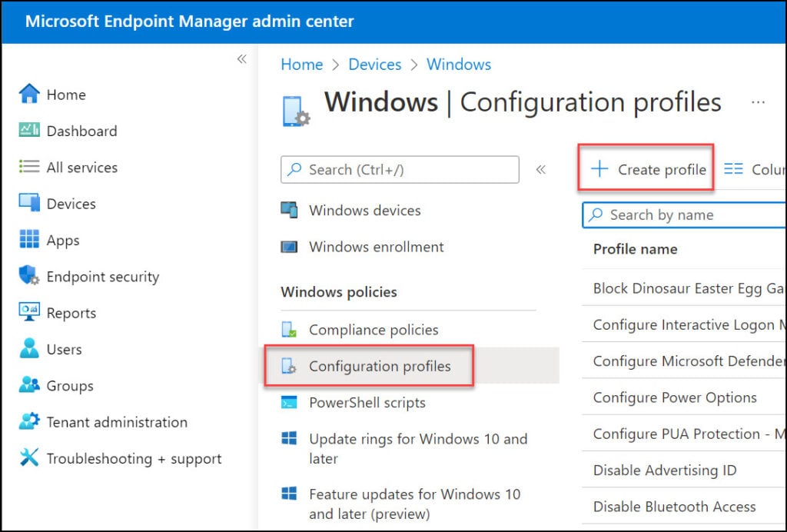787x532 pixels.
Task: Open the ellipsis more options in header
Action: (x=758, y=102)
